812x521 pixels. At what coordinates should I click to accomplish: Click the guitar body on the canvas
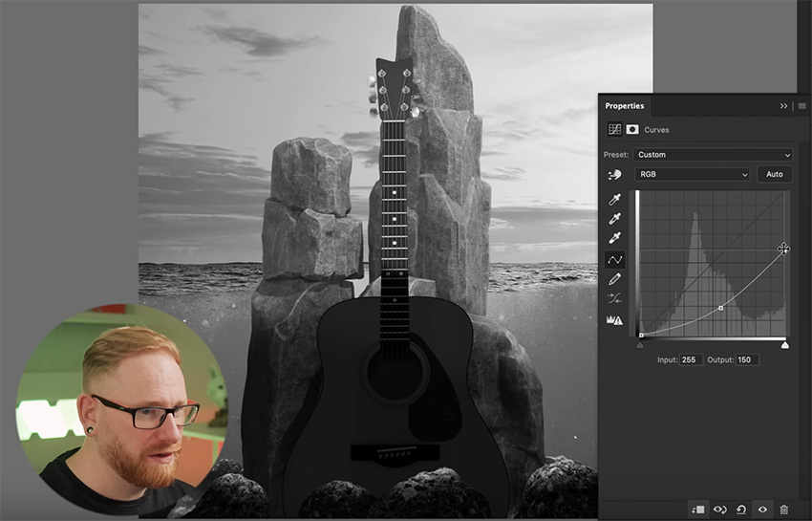click(x=395, y=409)
